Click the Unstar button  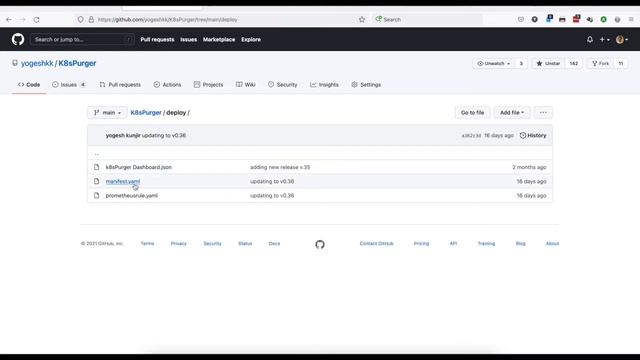click(548, 64)
